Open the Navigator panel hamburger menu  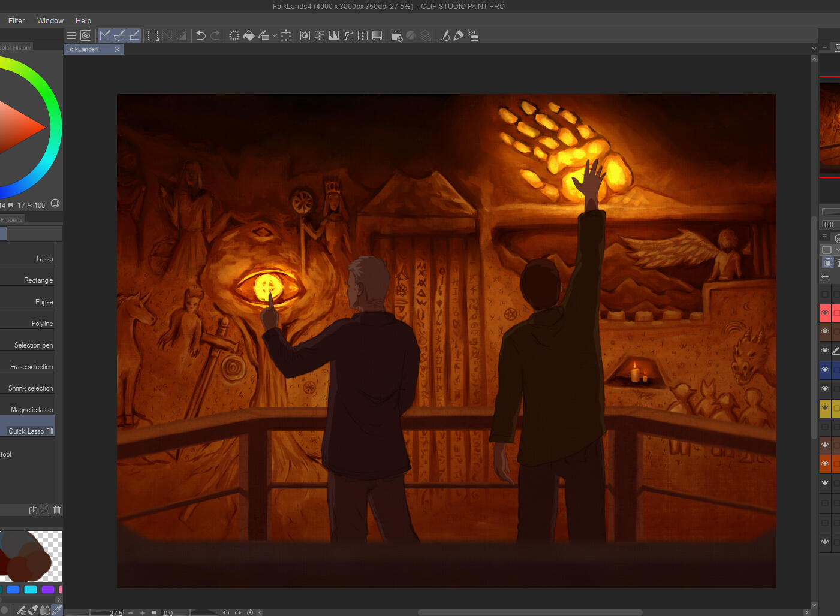824,46
